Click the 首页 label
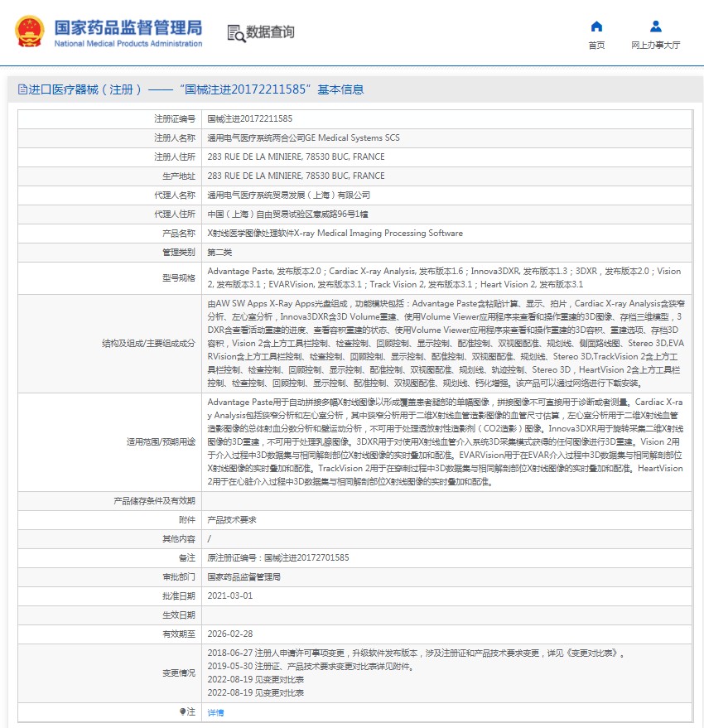Viewport: 704px width, 728px height. (x=596, y=45)
